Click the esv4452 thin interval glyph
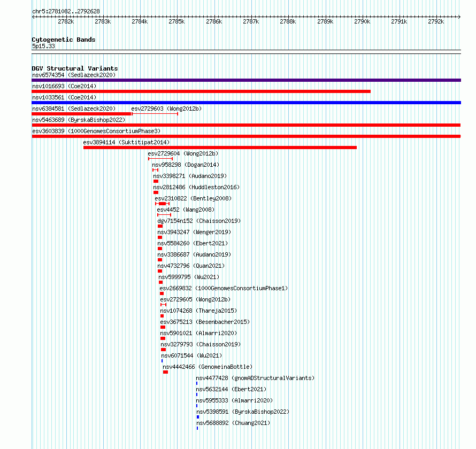Viewport: 476px width, 449px height. tap(164, 215)
